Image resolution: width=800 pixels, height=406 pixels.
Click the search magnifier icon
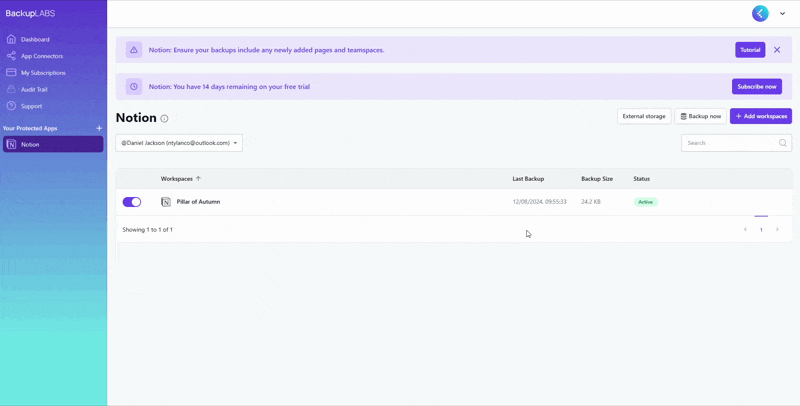[x=783, y=143]
